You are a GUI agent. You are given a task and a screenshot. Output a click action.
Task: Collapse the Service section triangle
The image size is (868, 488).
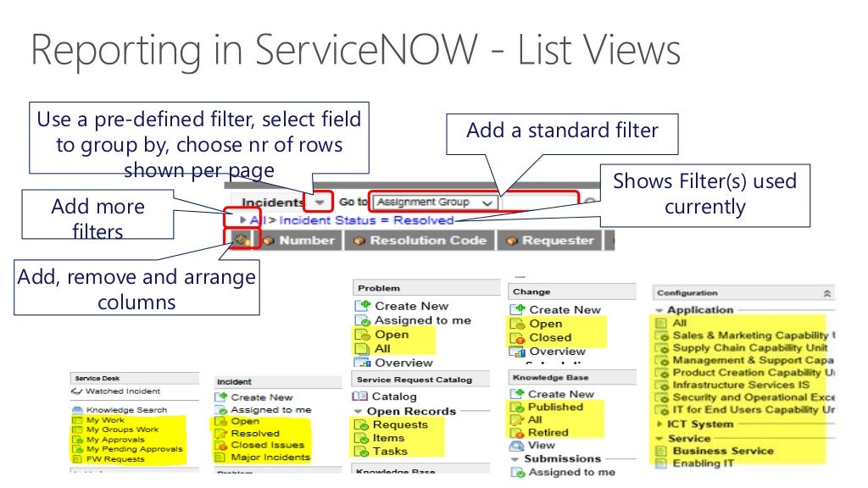pyautogui.click(x=659, y=439)
